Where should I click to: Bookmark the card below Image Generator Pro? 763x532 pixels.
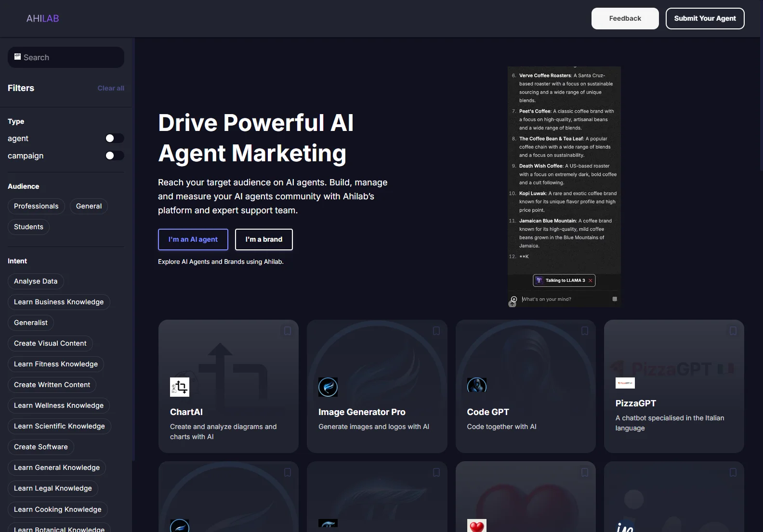click(436, 472)
